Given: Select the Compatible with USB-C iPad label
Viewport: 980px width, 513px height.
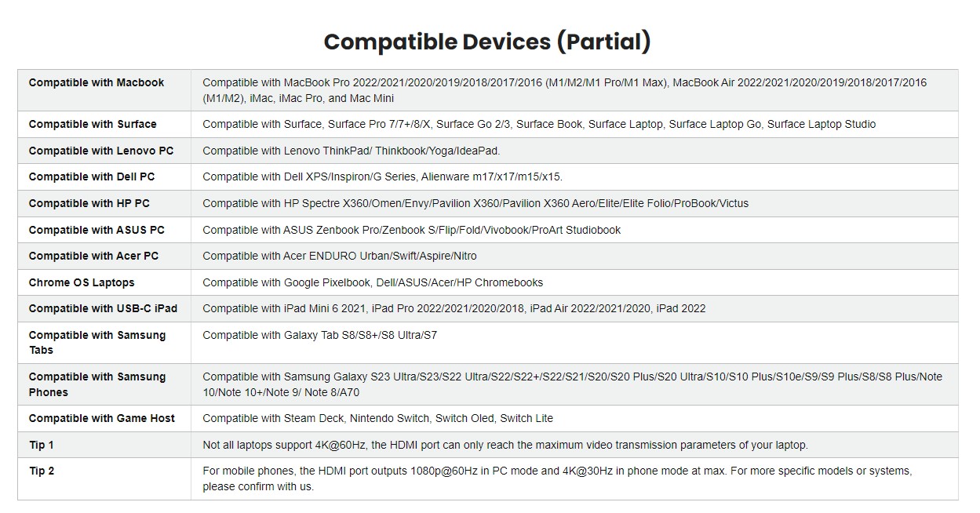Looking at the screenshot, I should [x=104, y=308].
